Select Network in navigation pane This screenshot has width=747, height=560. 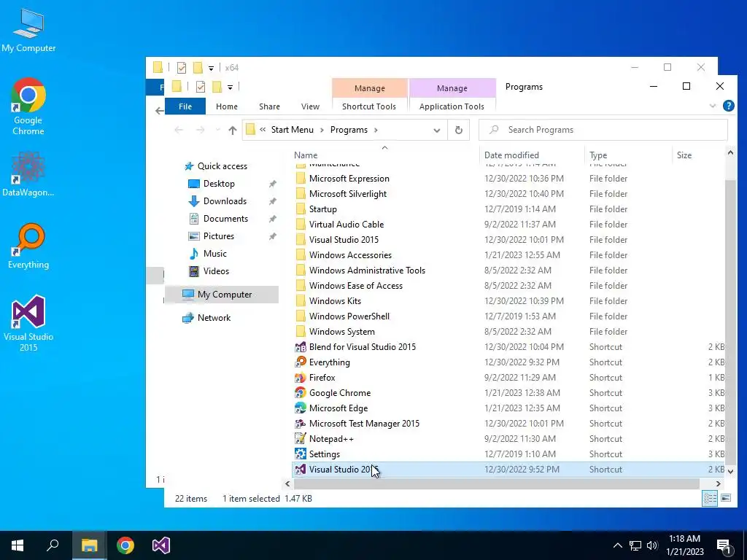[214, 318]
